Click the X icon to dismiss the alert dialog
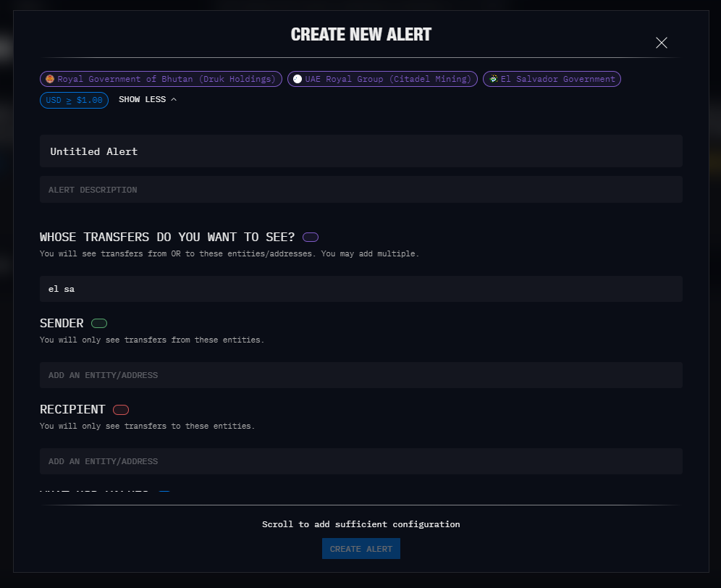Screen dimensions: 721x588 [661, 43]
